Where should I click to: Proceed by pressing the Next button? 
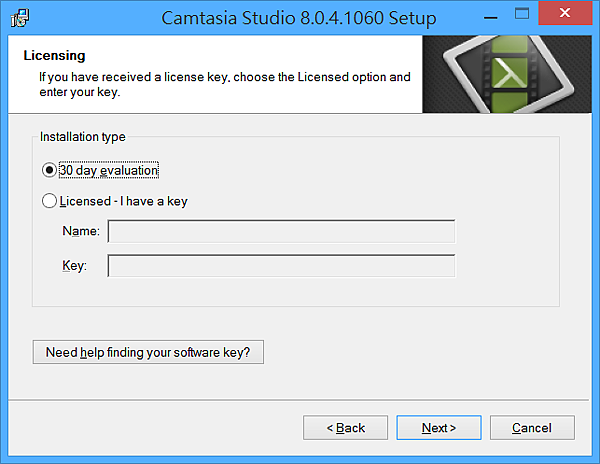pos(438,428)
